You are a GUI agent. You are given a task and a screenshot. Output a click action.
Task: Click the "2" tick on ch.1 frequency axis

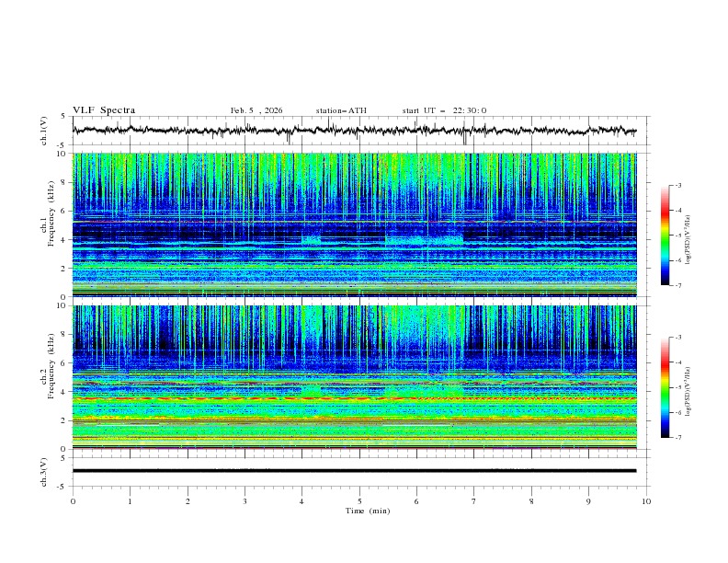point(64,268)
